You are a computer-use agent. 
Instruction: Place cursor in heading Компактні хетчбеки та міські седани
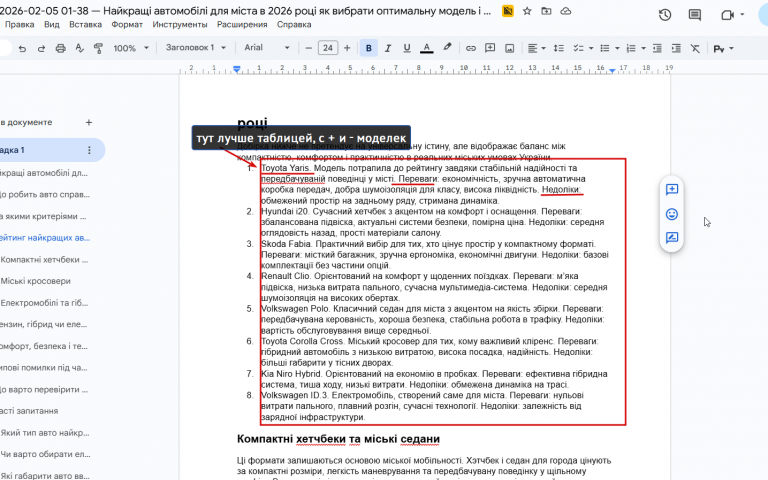click(x=338, y=439)
